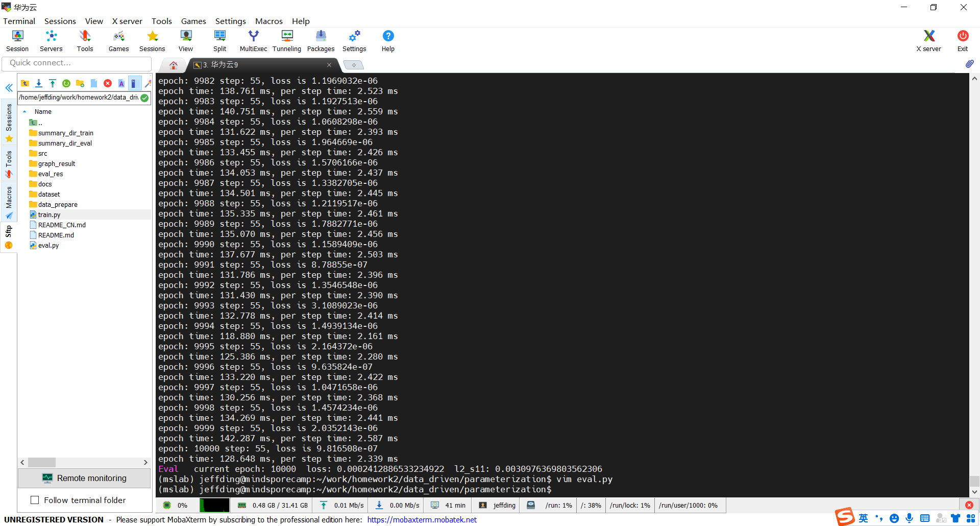Open the Macros menu
This screenshot has width=980, height=526.
(x=268, y=21)
